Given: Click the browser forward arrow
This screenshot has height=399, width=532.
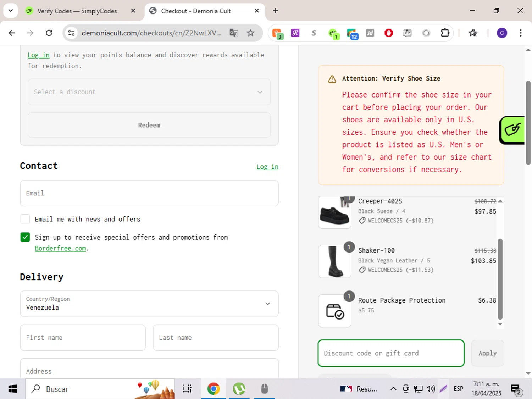Looking at the screenshot, I should point(30,33).
